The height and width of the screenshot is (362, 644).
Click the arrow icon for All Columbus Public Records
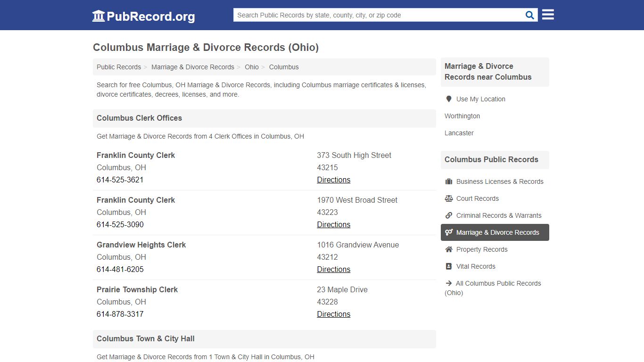pos(448,283)
